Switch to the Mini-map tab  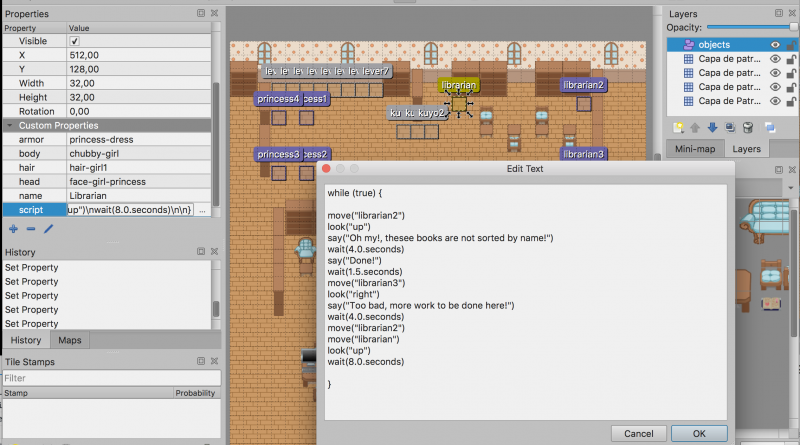click(694, 149)
